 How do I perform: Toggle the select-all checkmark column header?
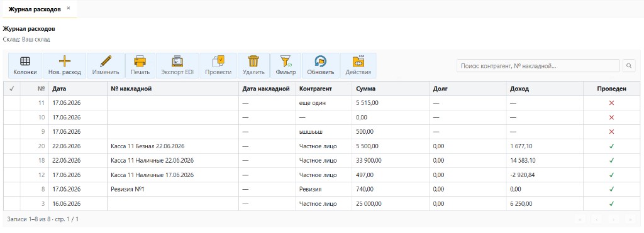tap(11, 89)
